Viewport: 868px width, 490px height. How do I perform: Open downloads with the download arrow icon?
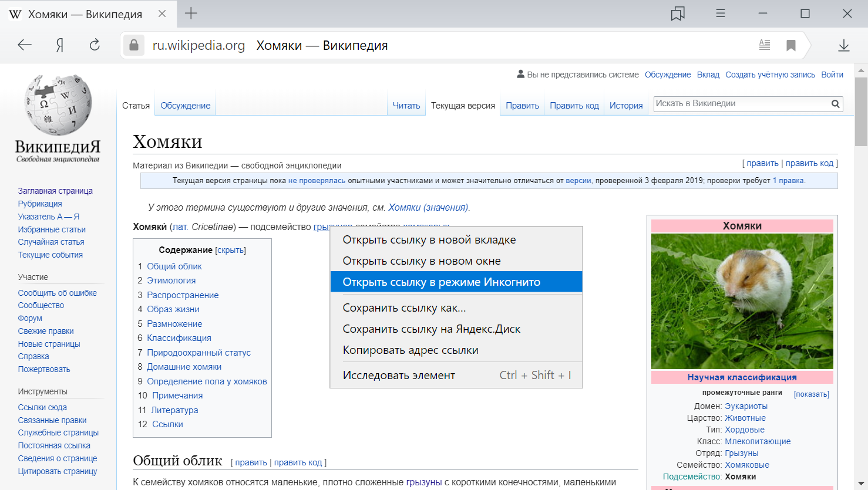[x=844, y=45]
